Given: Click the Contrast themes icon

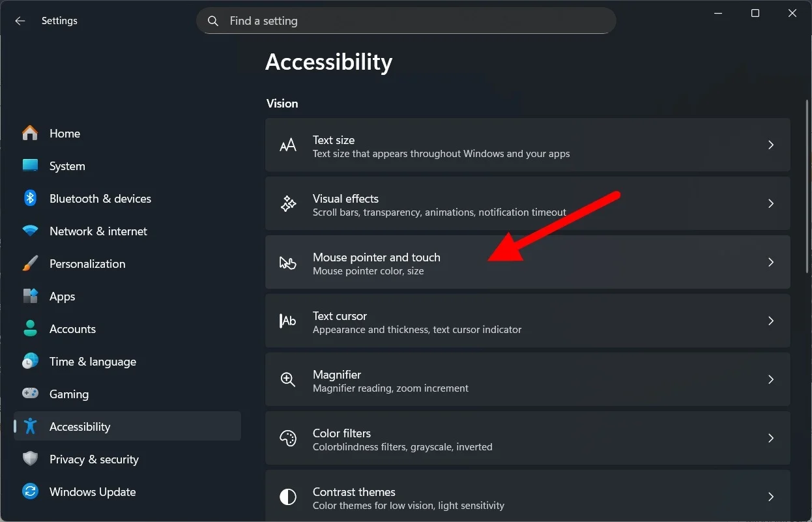Looking at the screenshot, I should pyautogui.click(x=287, y=497).
